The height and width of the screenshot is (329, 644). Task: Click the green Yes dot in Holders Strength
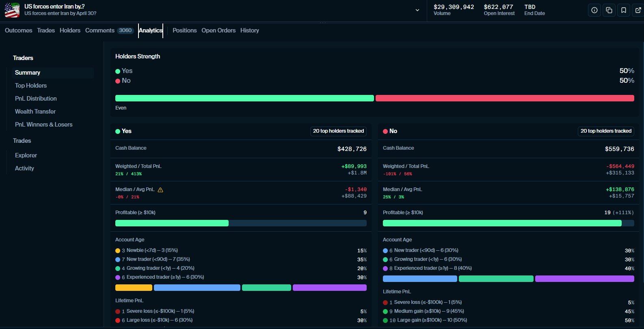coord(118,71)
